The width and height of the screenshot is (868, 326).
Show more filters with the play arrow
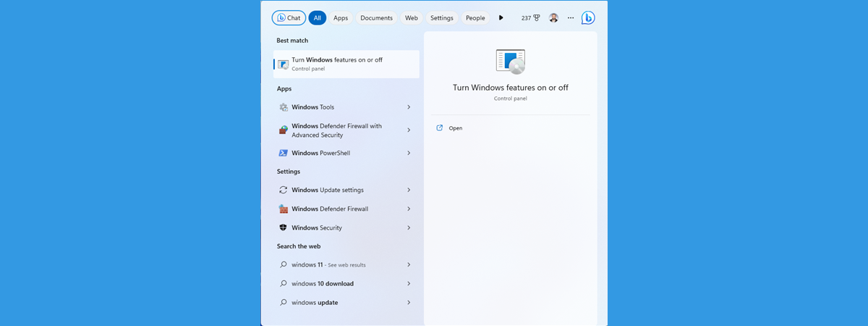point(501,18)
